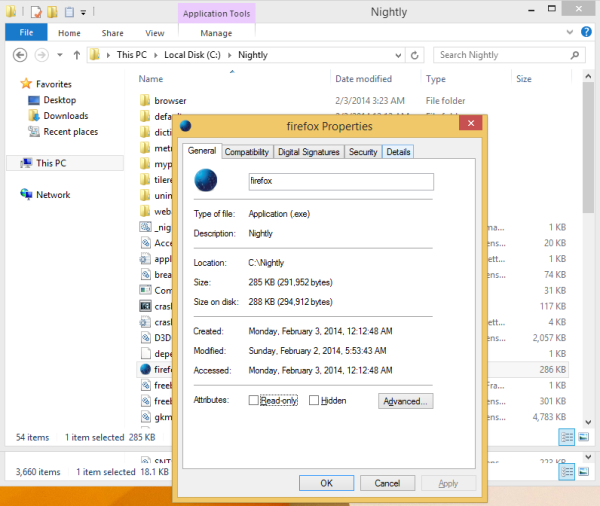This screenshot has height=506, width=600.
Task: Open Advanced attributes dialog
Action: tap(406, 401)
